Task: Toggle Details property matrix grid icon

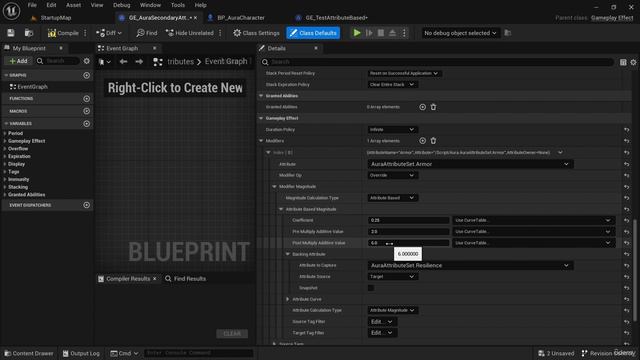Action: pyautogui.click(x=623, y=62)
